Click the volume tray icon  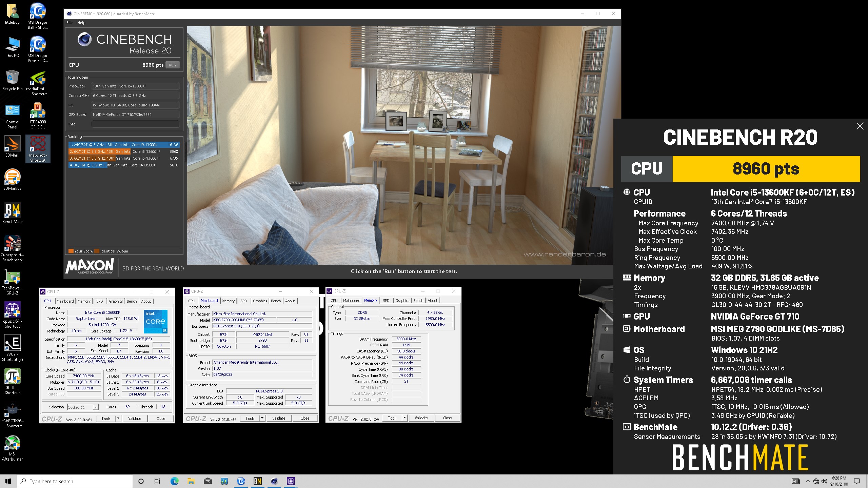click(824, 481)
